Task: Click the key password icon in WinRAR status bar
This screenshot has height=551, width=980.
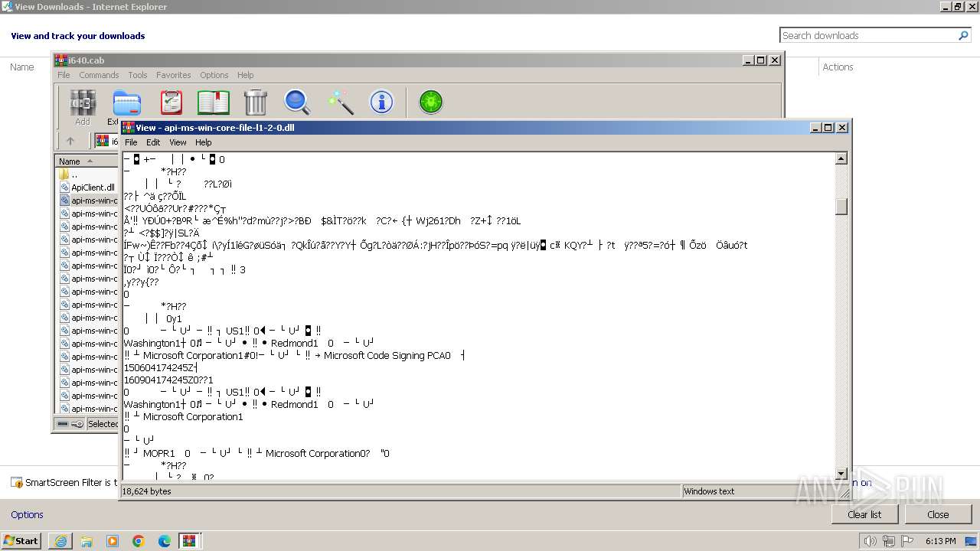Action: 77,423
